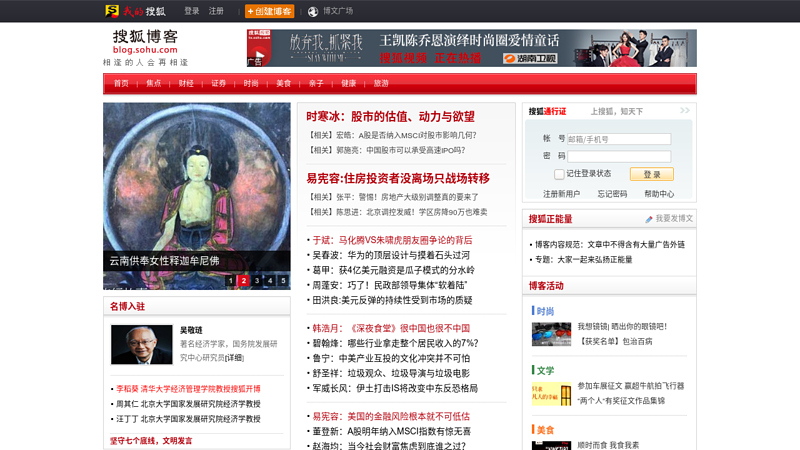Open the 吴敬琏 portrait photo
Screen dimensions: 800x450
click(142, 344)
